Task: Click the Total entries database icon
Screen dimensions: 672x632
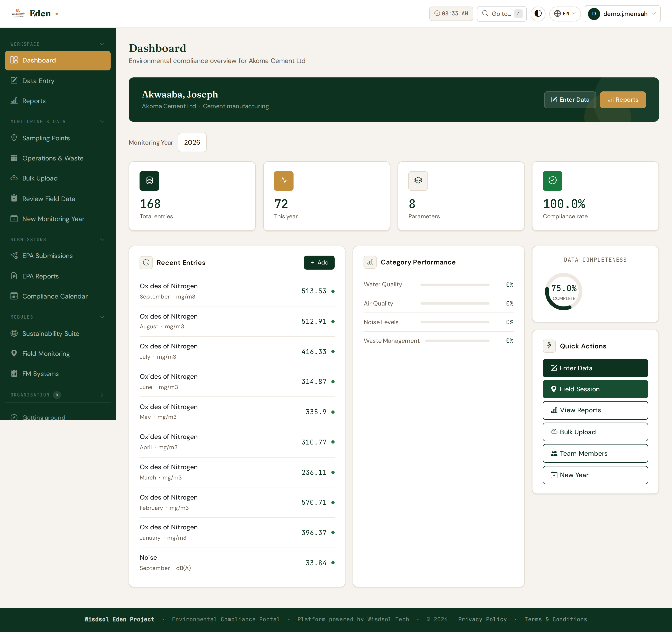Action: 149,181
